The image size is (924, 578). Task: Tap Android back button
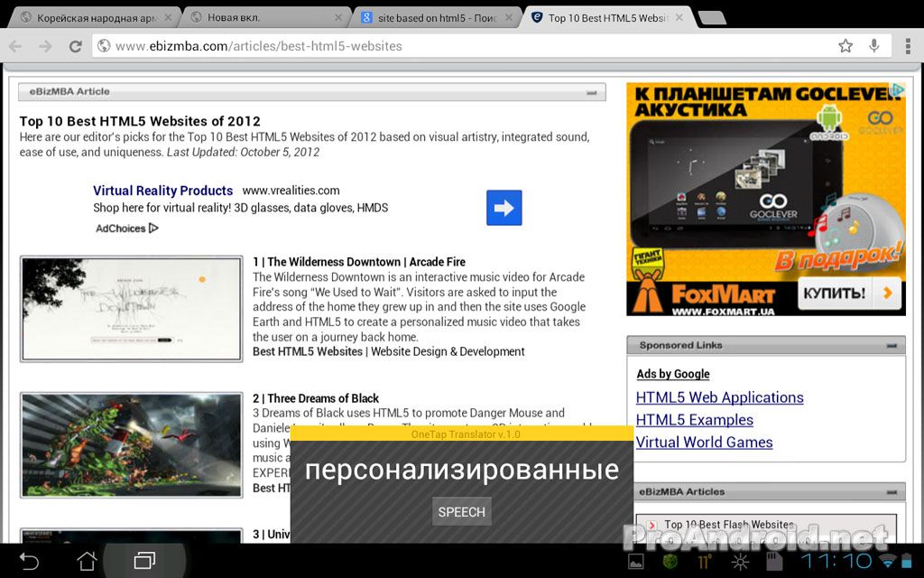pos(28,561)
